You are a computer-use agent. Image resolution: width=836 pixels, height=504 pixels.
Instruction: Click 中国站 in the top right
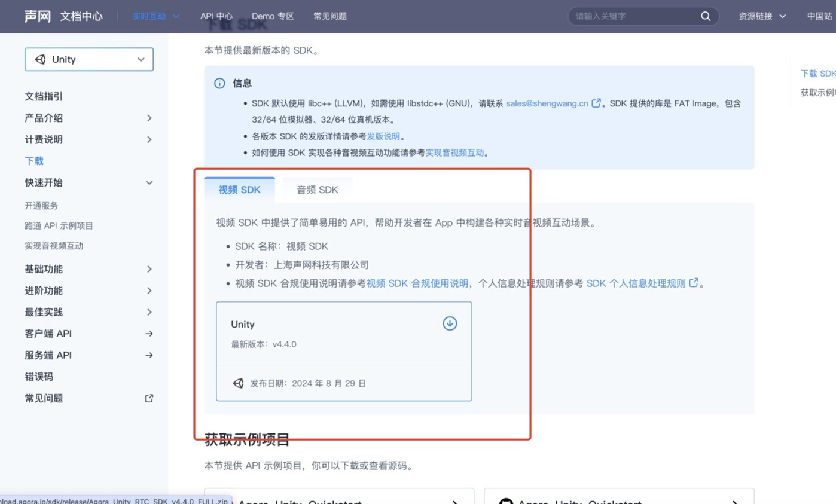[x=820, y=16]
